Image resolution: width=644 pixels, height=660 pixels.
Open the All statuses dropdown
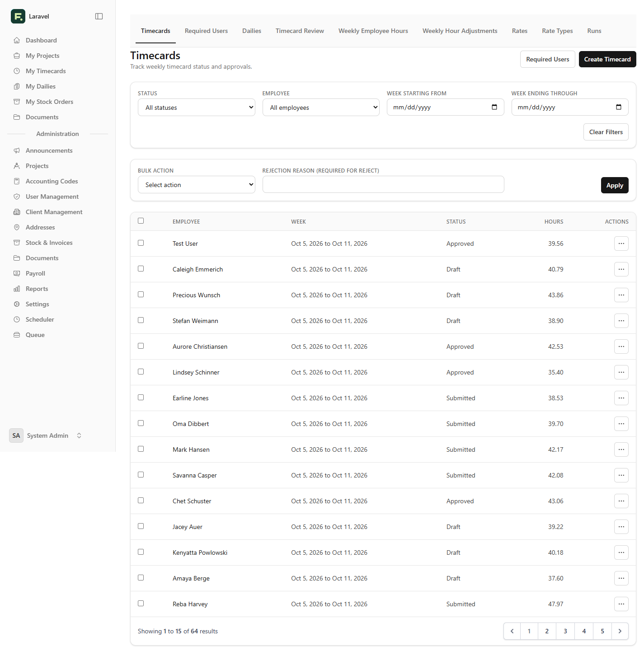[197, 108]
